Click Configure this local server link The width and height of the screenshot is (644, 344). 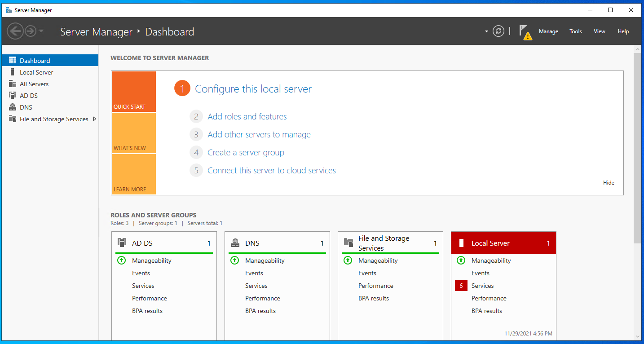[253, 89]
